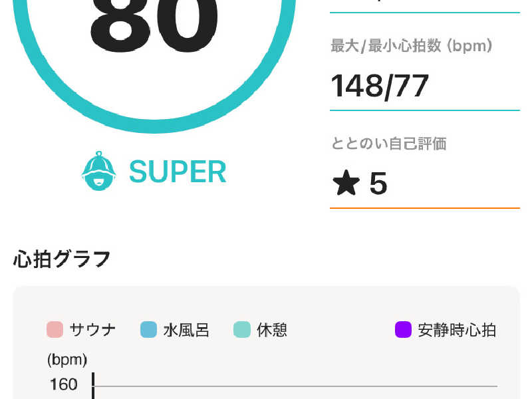Click the (bpm) unit label above axis
Viewport: 532px width, 399px height.
(x=67, y=360)
